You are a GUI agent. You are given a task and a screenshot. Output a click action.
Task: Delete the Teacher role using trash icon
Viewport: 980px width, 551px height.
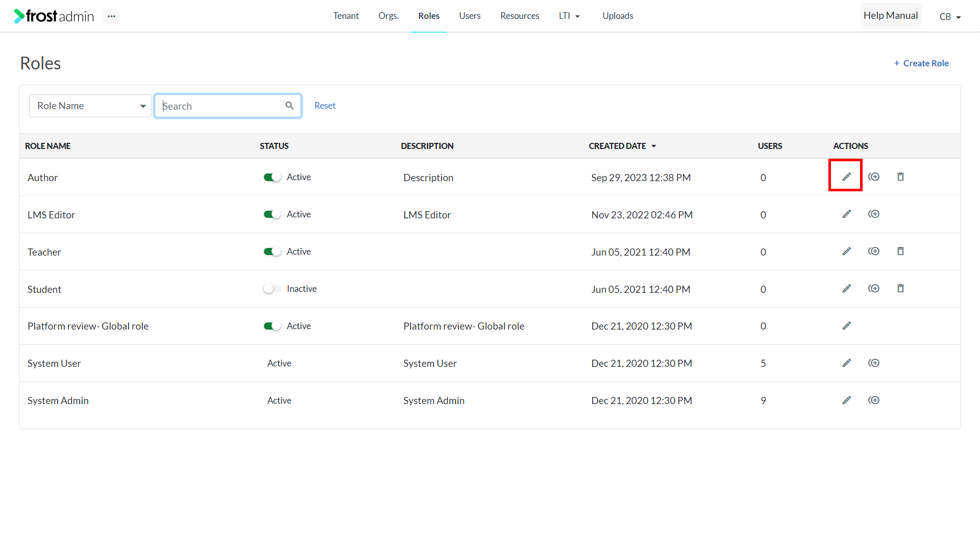click(900, 251)
